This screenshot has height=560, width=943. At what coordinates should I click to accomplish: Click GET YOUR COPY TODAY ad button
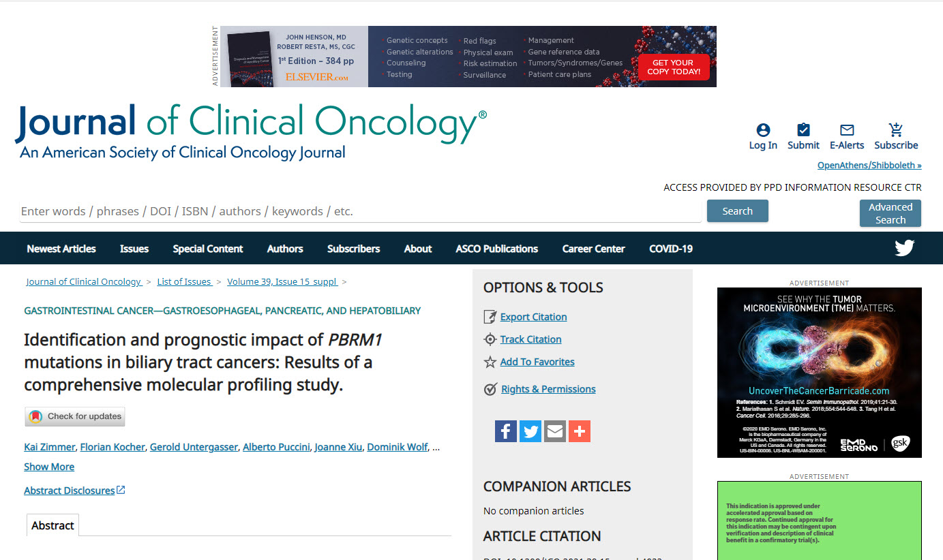click(x=674, y=67)
